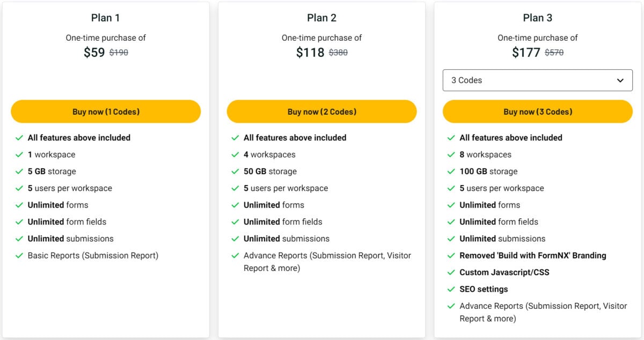
Task: Click the checkmark beside "8 workspaces" in Plan 3
Action: click(450, 154)
